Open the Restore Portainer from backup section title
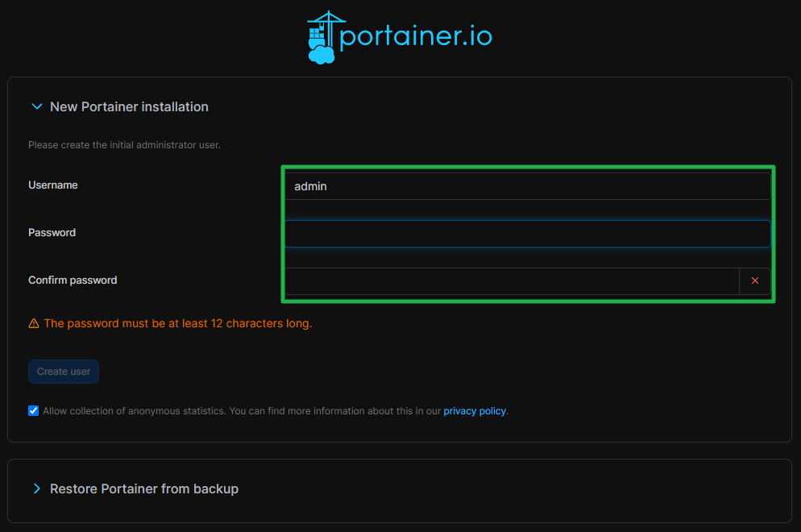 (144, 488)
